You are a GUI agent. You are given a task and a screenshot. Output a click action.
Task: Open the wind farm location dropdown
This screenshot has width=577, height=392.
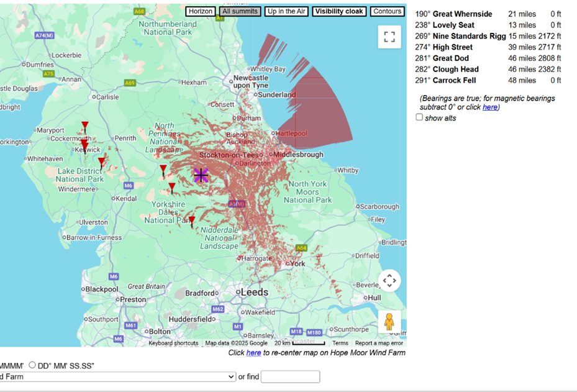117,376
